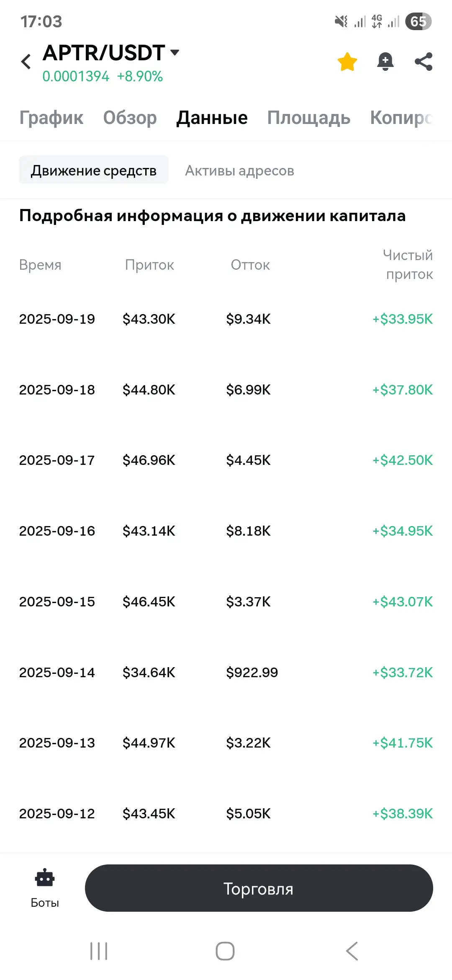The height and width of the screenshot is (980, 452).
Task: Tap the battery indicator in status bar
Action: (x=418, y=21)
